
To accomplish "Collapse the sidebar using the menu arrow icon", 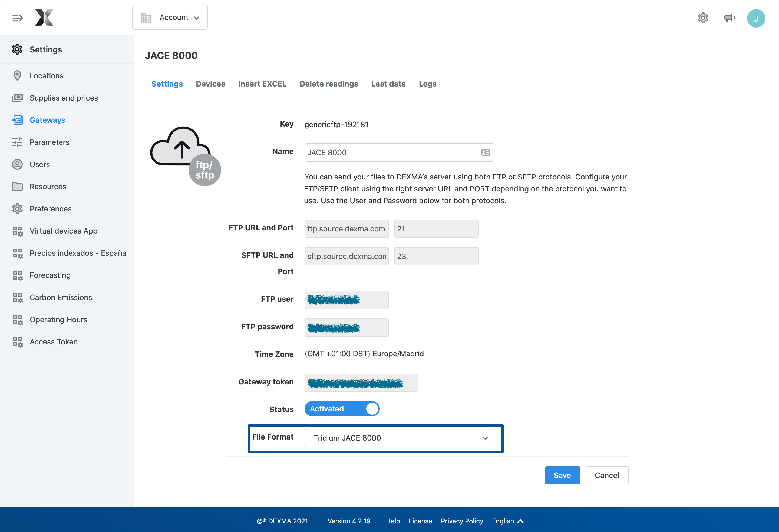I will (17, 18).
